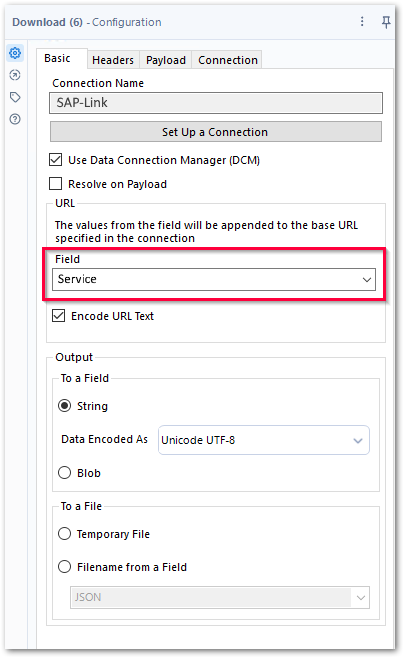The width and height of the screenshot is (404, 658).
Task: Switch to the Payload tab
Action: point(166,60)
